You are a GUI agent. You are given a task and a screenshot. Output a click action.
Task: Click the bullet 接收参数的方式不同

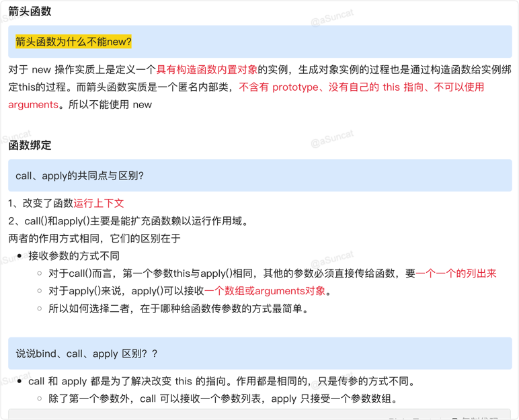coord(74,256)
